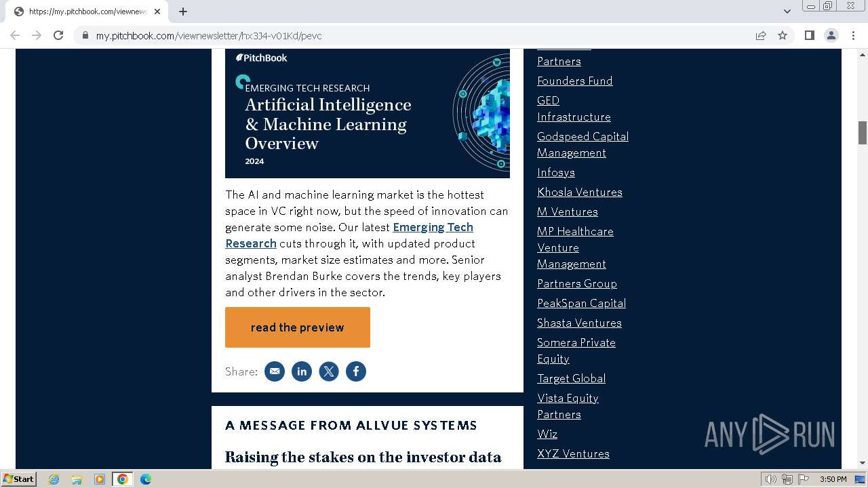Go back to previous page
Image resolution: width=868 pixels, height=488 pixels.
click(15, 35)
